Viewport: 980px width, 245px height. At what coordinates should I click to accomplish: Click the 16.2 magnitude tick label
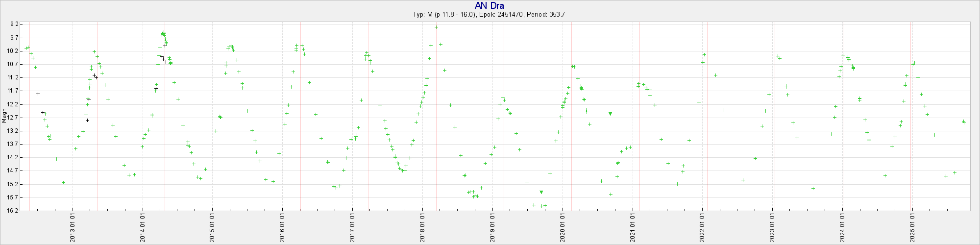pyautogui.click(x=14, y=211)
